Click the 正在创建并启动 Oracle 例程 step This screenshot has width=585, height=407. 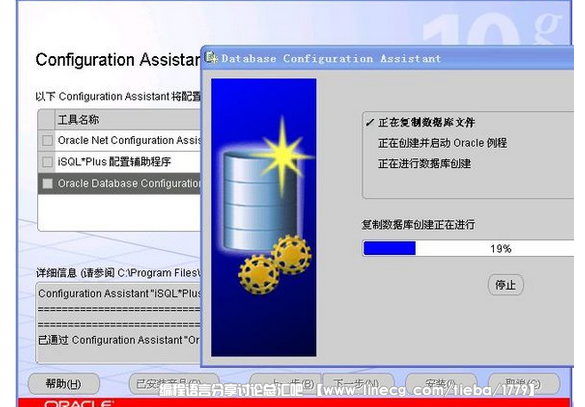click(442, 143)
